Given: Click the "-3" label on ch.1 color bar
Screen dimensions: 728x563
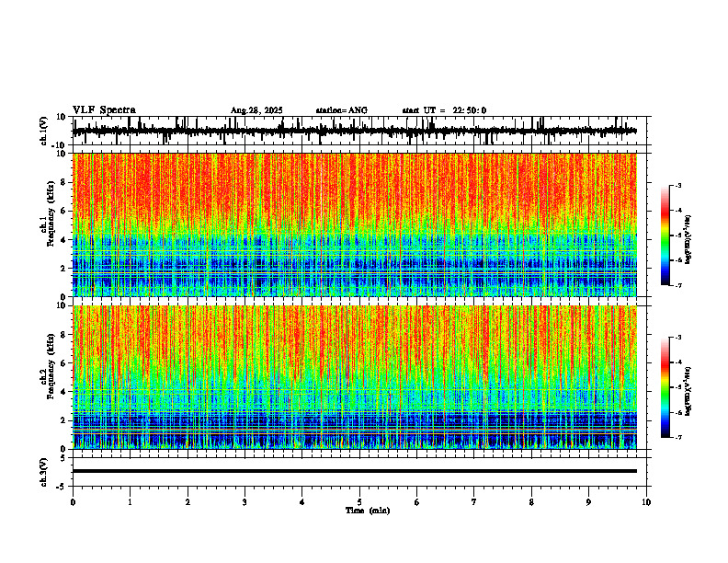Looking at the screenshot, I should [x=678, y=186].
